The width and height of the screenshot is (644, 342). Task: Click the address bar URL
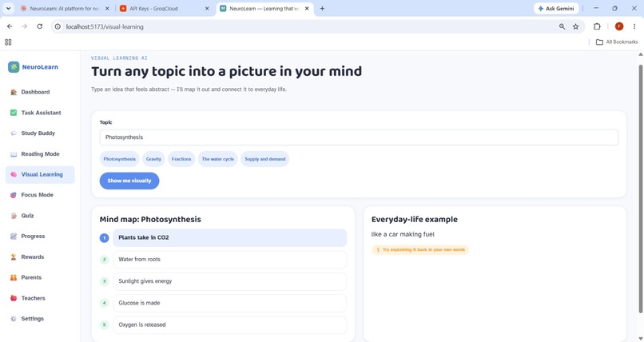click(105, 26)
